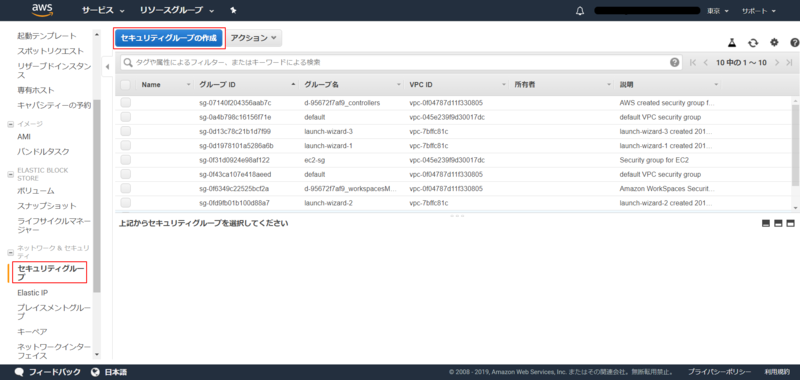Open the notifications bell icon
Screen dimensions: 800x380
[x=579, y=11]
